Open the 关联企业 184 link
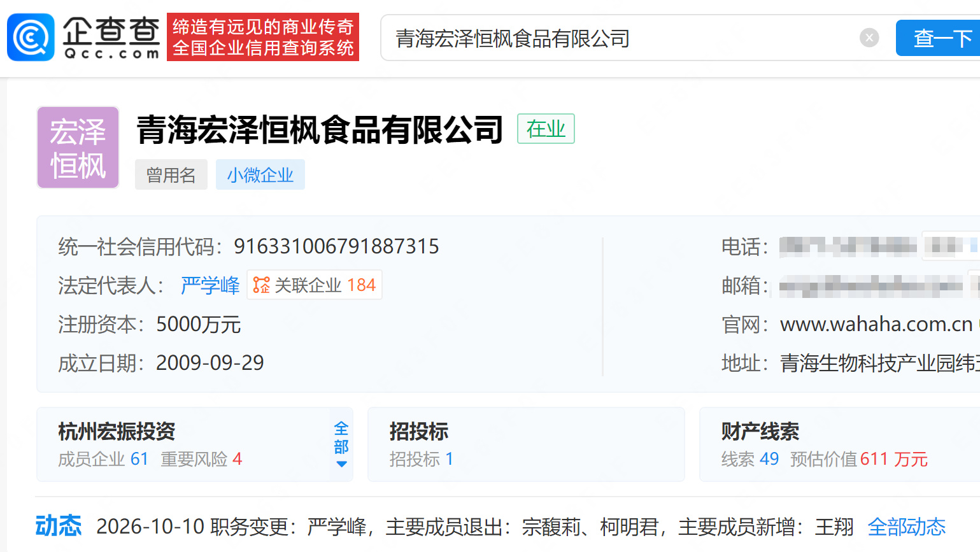The height and width of the screenshot is (552, 980). click(315, 285)
